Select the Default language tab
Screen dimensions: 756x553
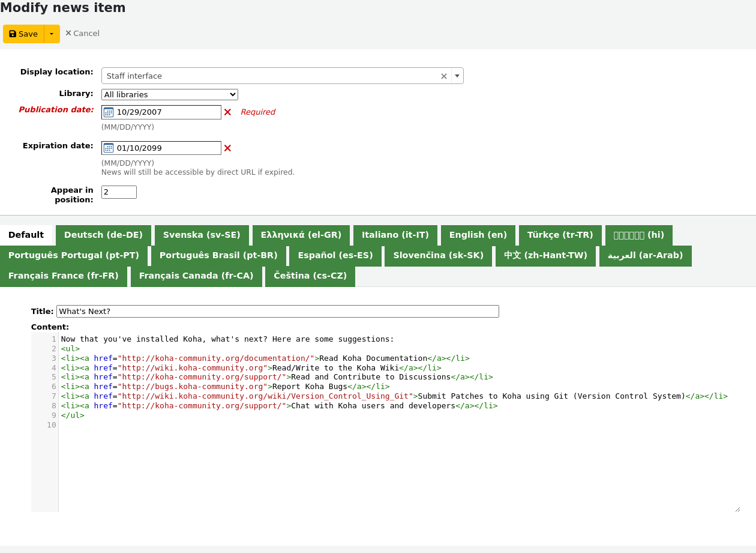point(25,235)
